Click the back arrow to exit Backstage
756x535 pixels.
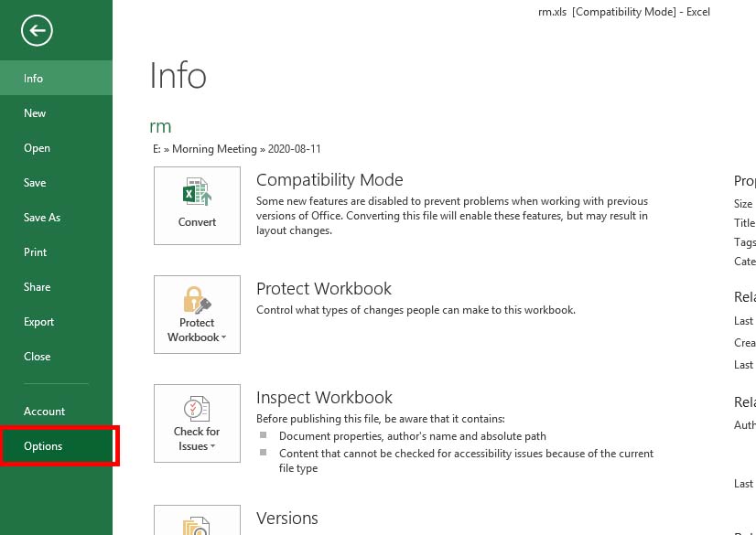tap(35, 30)
